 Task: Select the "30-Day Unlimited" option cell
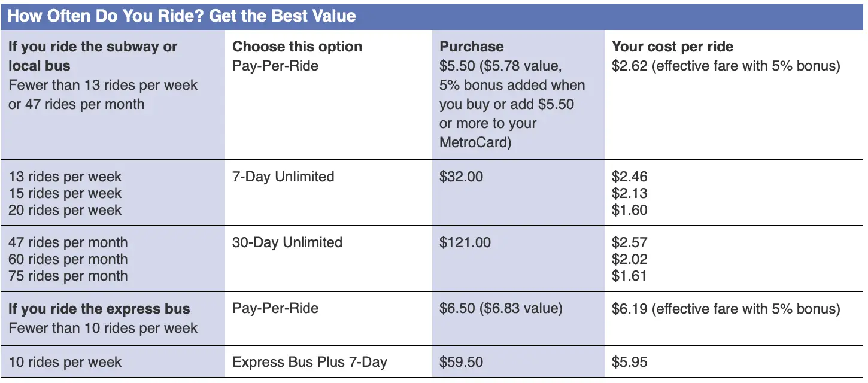(287, 242)
